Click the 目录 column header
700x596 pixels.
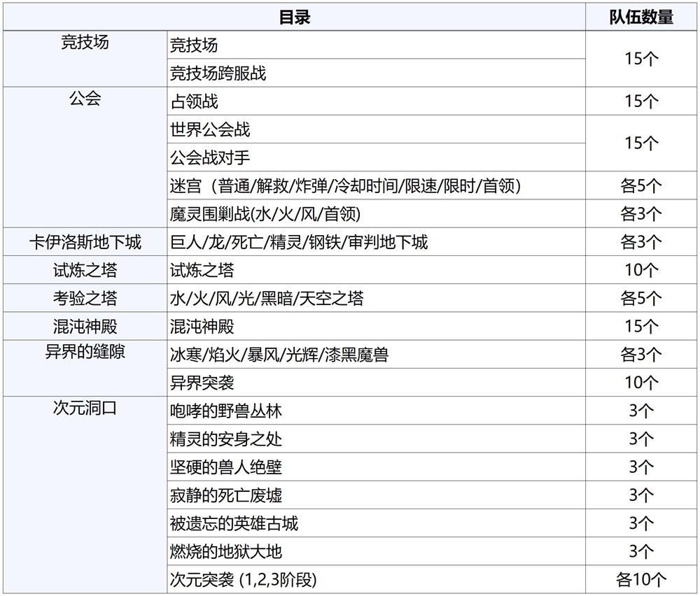click(x=294, y=17)
